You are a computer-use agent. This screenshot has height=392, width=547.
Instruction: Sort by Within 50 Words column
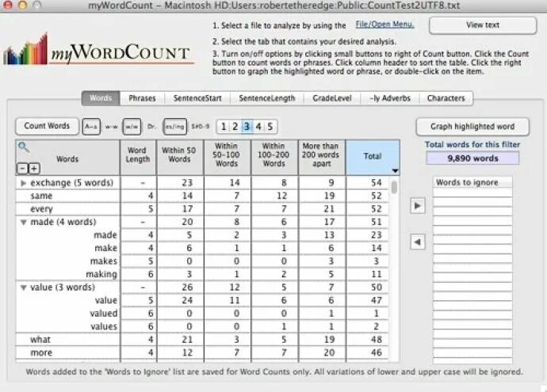180,158
